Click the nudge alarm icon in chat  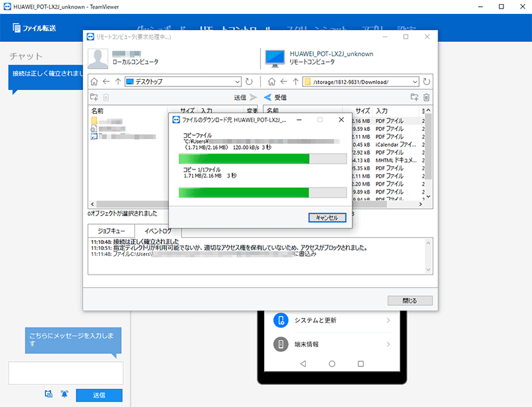click(64, 394)
